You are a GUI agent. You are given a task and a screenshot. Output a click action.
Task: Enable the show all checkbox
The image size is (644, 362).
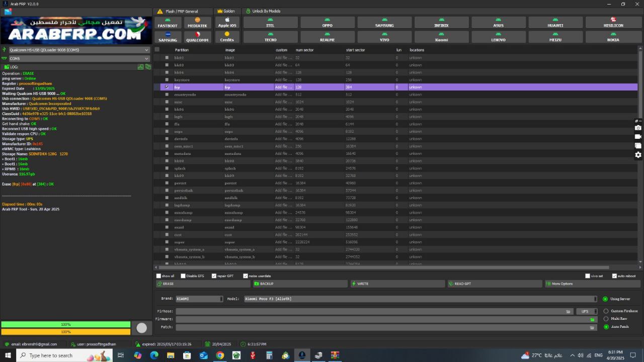coord(159,276)
